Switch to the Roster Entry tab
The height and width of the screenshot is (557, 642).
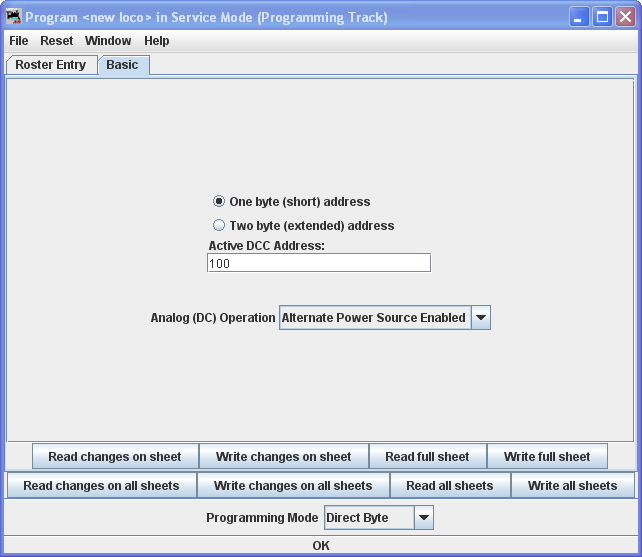[51, 65]
